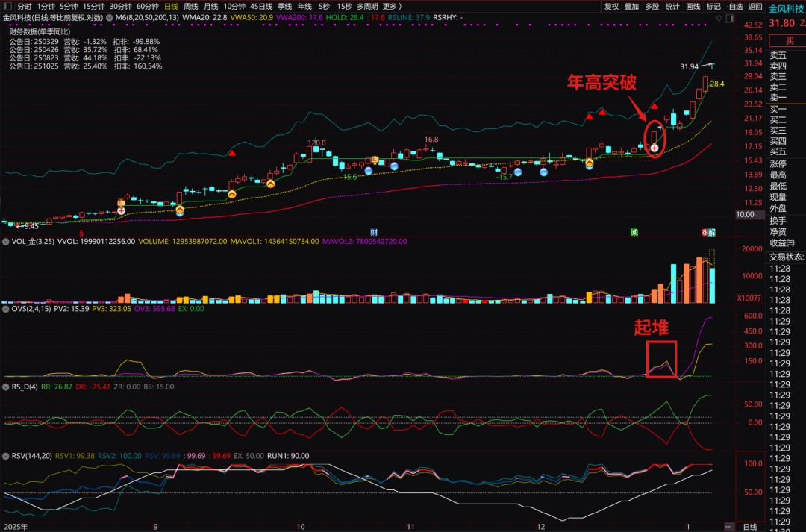Viewport: 806px width, 532px height.
Task: Click the green 减 marker on date axis
Action: [x=634, y=232]
